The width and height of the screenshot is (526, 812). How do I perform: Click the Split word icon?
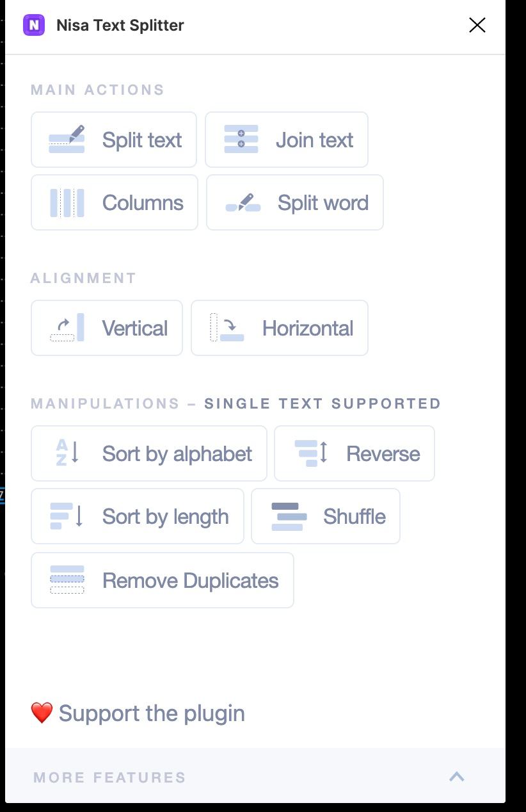tap(243, 203)
